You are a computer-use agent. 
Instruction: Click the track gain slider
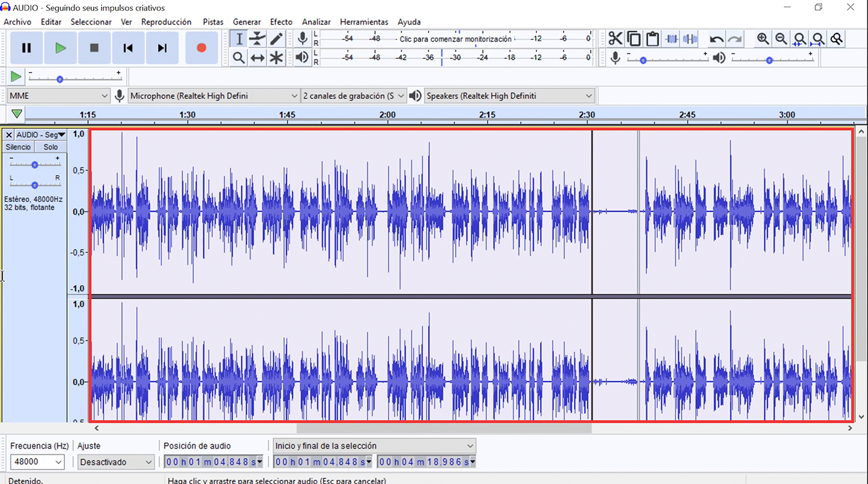35,164
